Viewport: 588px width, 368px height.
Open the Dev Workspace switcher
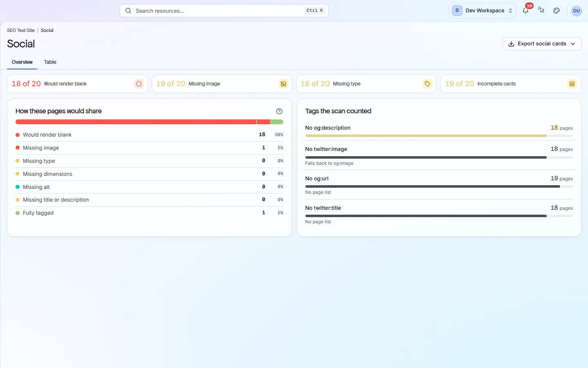coord(483,11)
